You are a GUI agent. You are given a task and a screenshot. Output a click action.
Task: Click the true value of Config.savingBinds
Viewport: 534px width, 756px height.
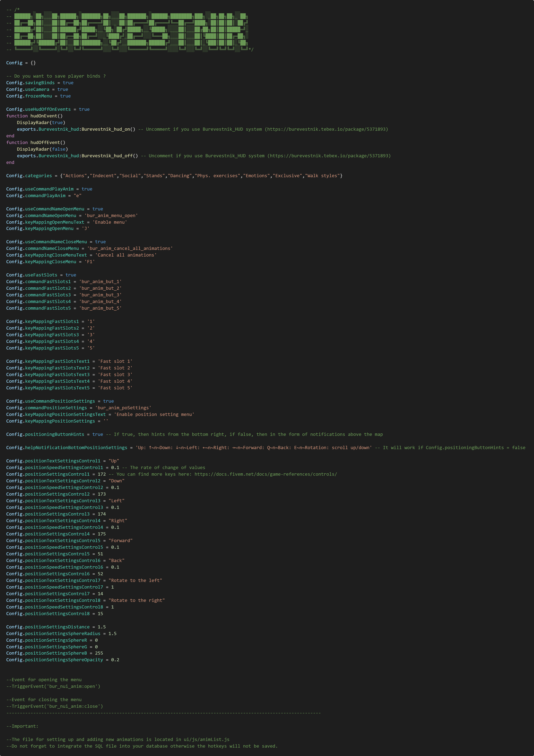68,83
